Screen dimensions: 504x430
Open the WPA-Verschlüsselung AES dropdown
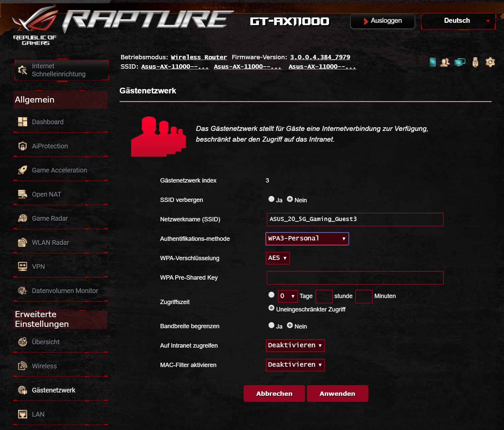[278, 258]
